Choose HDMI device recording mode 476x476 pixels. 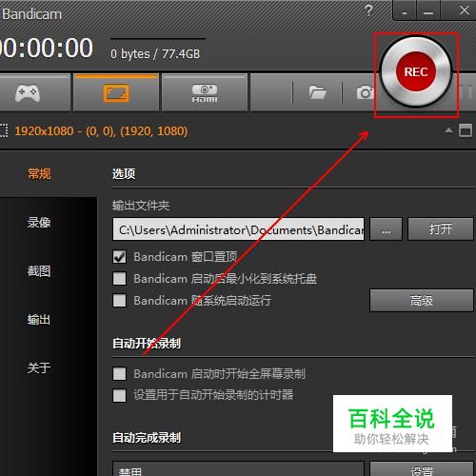tap(205, 93)
